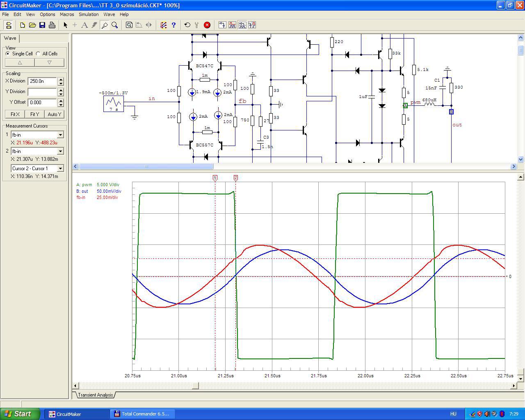This screenshot has height=420, width=525.
Task: Click the blue Help question mark icon
Action: (173, 25)
